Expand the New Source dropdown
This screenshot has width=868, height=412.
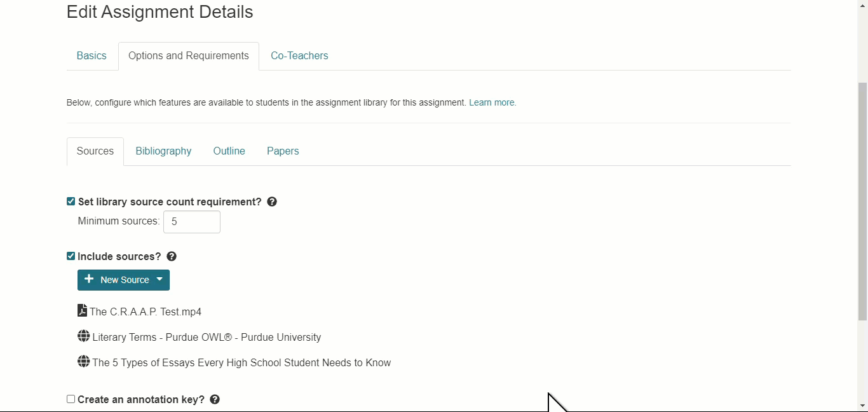pos(159,280)
